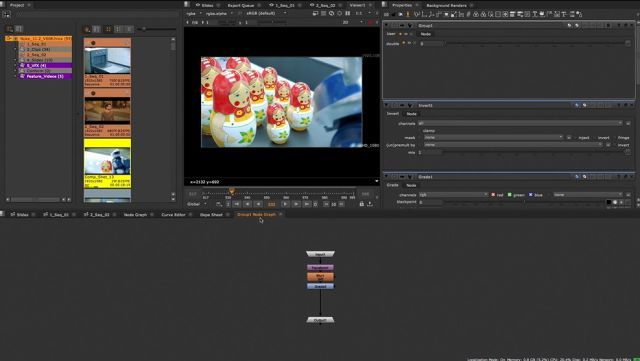This screenshot has width=640, height=361.
Task: Click the color wheel icon on blackpoint row
Action: coord(615,202)
